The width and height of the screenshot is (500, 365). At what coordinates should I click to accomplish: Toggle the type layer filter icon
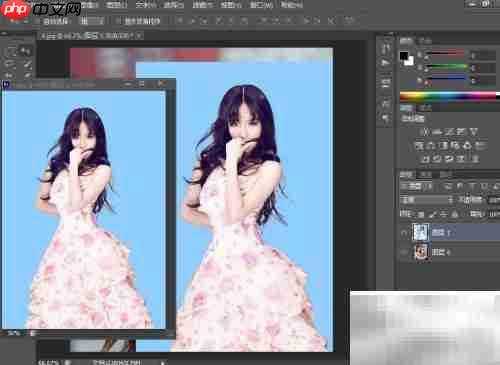pos(472,187)
